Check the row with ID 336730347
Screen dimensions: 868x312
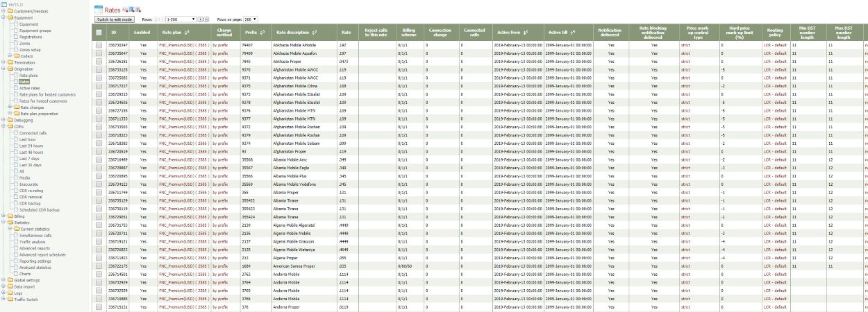click(x=99, y=44)
